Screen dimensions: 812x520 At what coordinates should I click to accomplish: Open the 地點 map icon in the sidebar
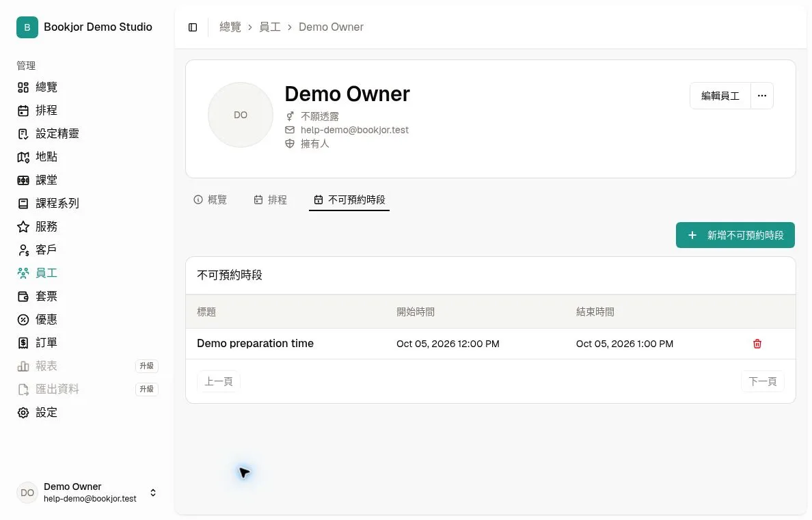(x=23, y=157)
